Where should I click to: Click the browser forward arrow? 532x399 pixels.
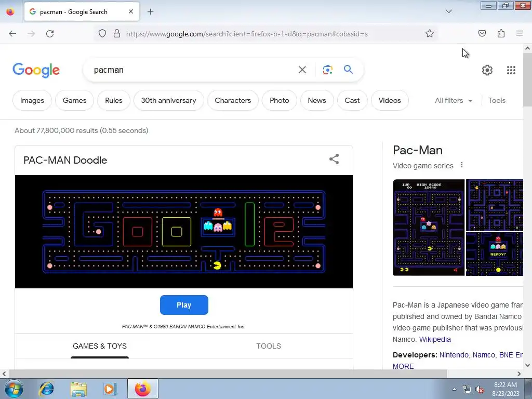(31, 34)
